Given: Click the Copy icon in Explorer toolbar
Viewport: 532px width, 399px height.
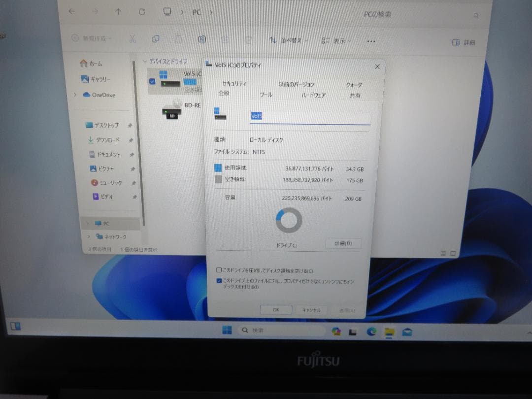Looking at the screenshot, I should [x=156, y=39].
